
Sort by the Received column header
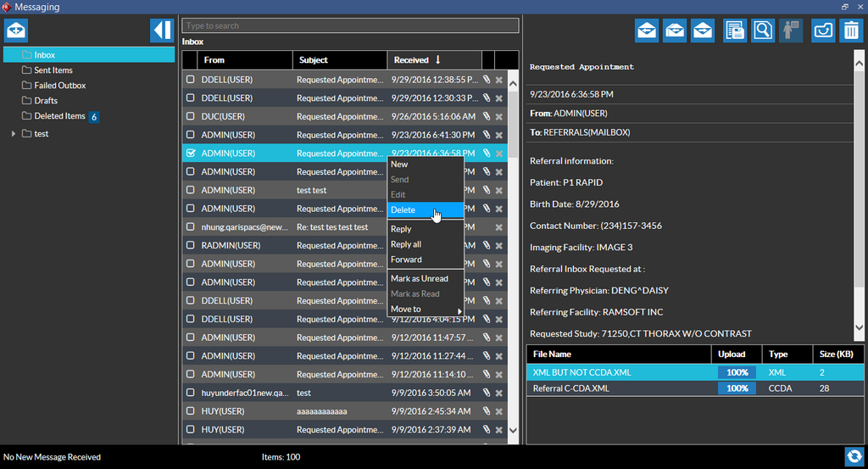point(417,60)
